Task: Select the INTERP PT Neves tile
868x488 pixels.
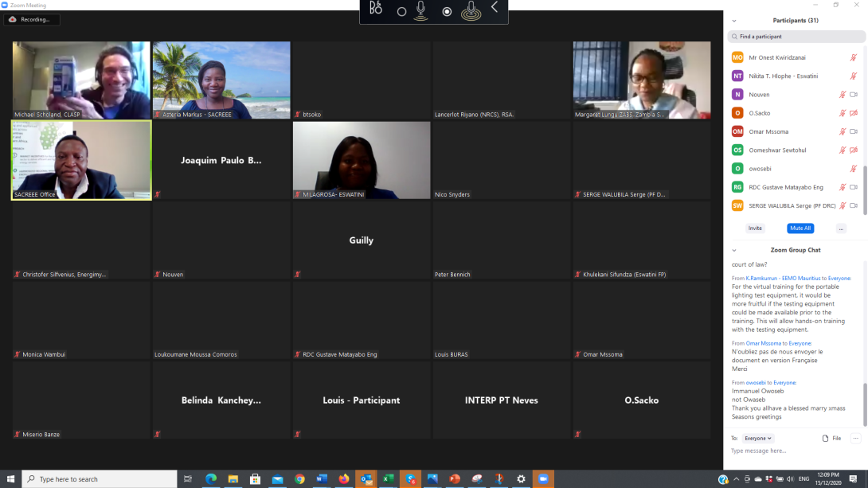Action: [502, 400]
